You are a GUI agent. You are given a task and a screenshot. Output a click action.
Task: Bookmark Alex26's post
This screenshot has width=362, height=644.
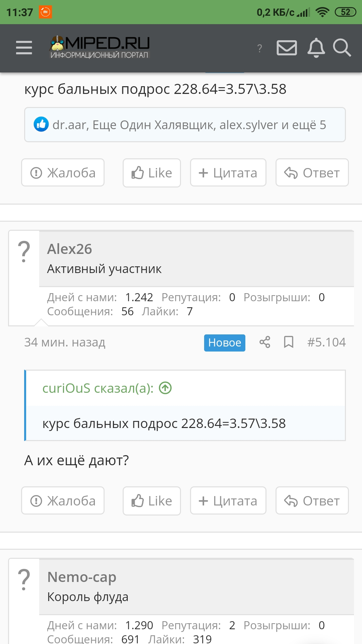(x=289, y=342)
